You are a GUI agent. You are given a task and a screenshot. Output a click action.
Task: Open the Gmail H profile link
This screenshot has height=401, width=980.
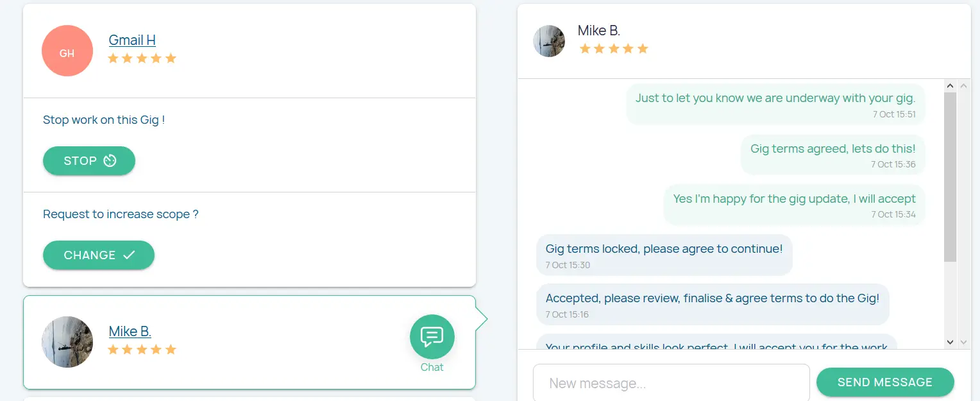coord(132,40)
